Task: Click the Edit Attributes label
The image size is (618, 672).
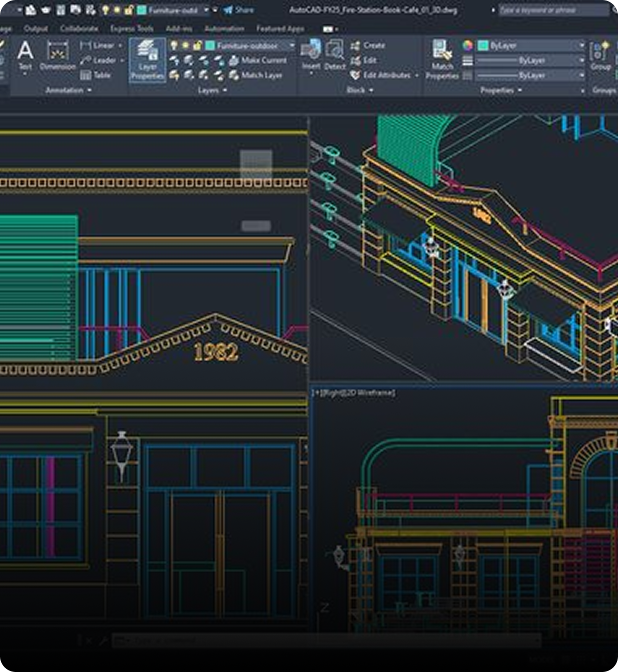Action: pyautogui.click(x=387, y=75)
